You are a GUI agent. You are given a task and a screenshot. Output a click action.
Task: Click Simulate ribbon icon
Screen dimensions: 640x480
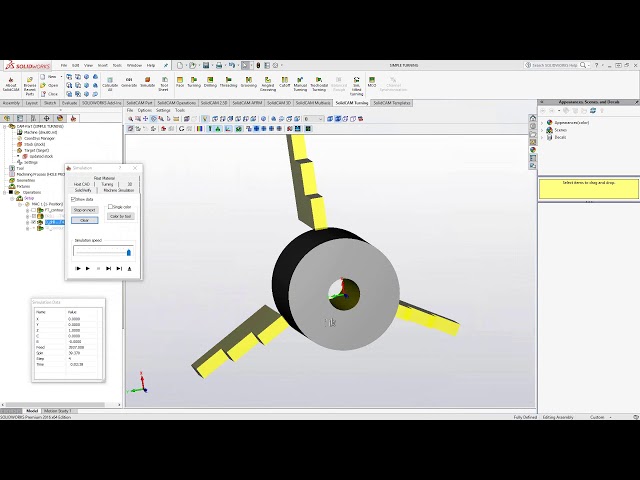[x=147, y=82]
